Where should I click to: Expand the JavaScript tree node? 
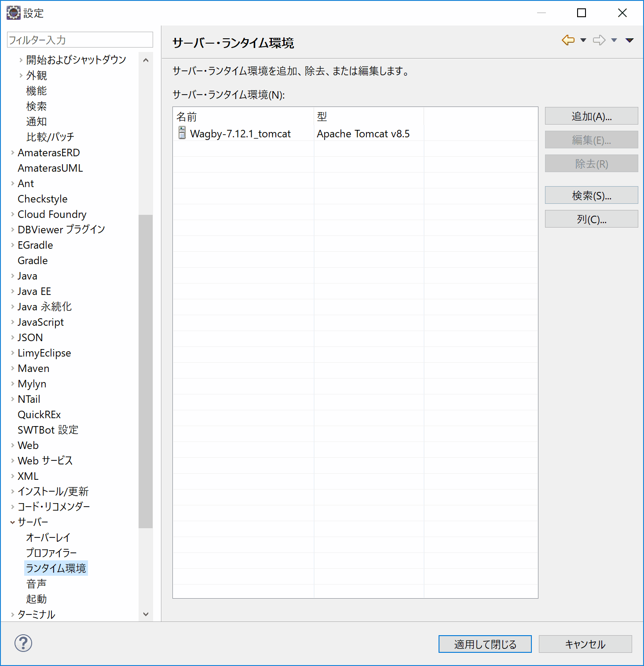click(12, 322)
